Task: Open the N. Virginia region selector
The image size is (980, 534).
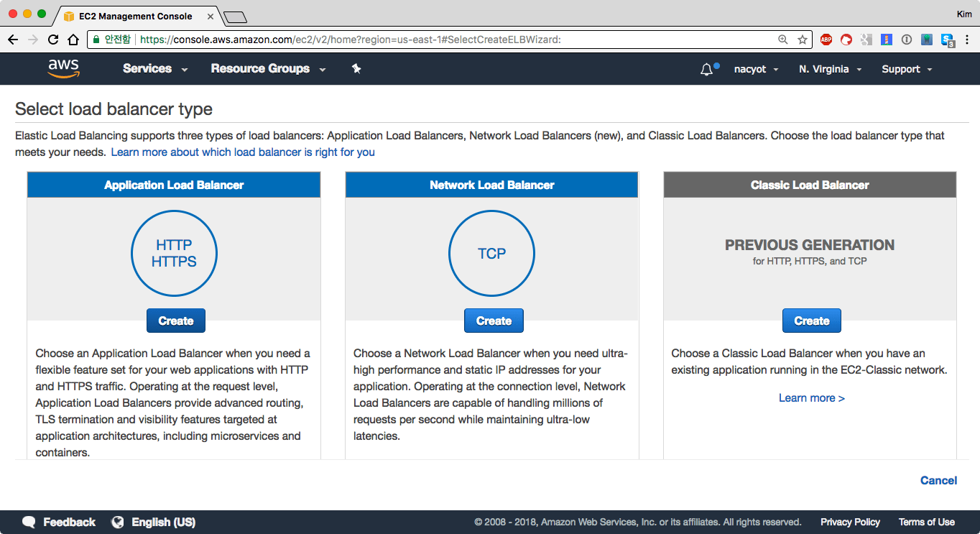Action: [x=830, y=69]
